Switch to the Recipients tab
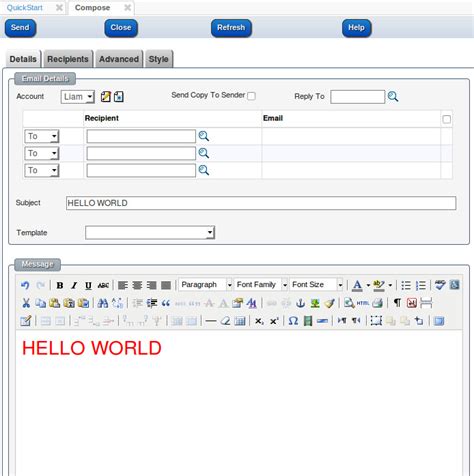Viewport: 474px width, 476px height. (68, 59)
